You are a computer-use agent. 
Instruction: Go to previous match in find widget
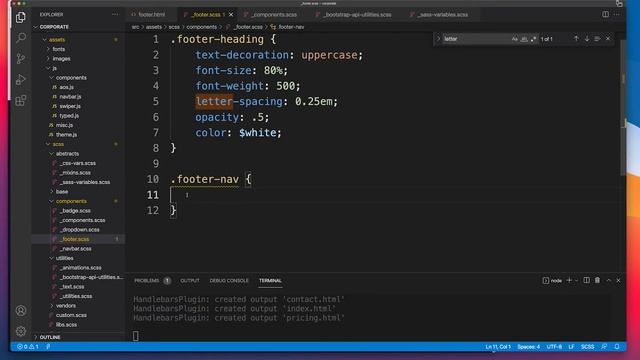(x=576, y=39)
